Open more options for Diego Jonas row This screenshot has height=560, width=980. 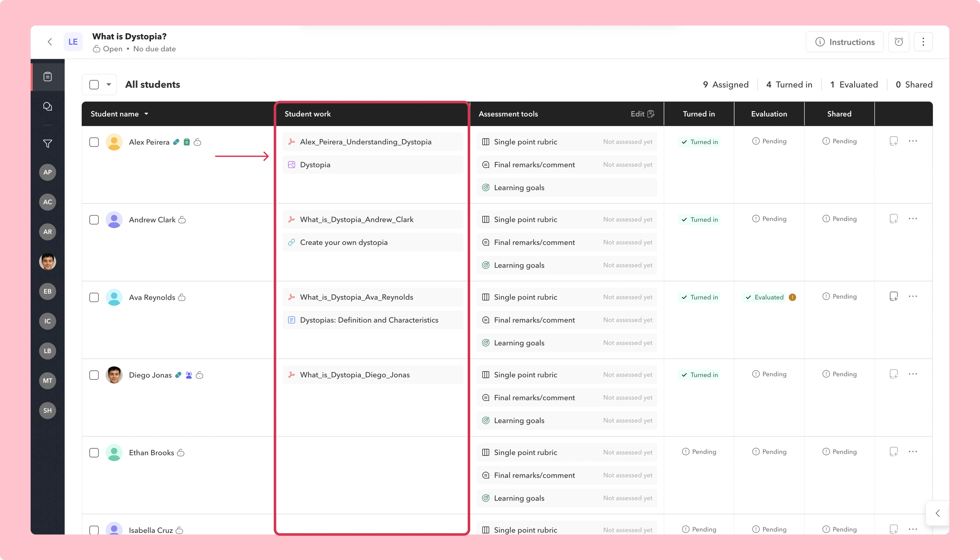pos(913,374)
